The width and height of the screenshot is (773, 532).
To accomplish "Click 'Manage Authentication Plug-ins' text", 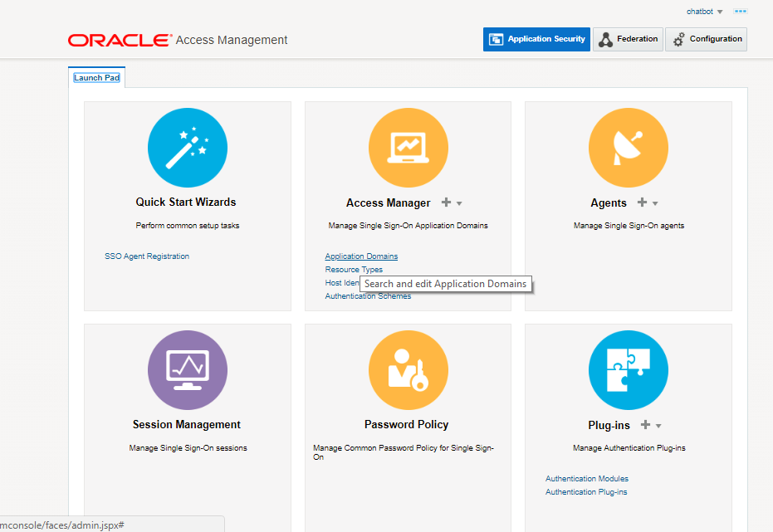I will tap(629, 448).
